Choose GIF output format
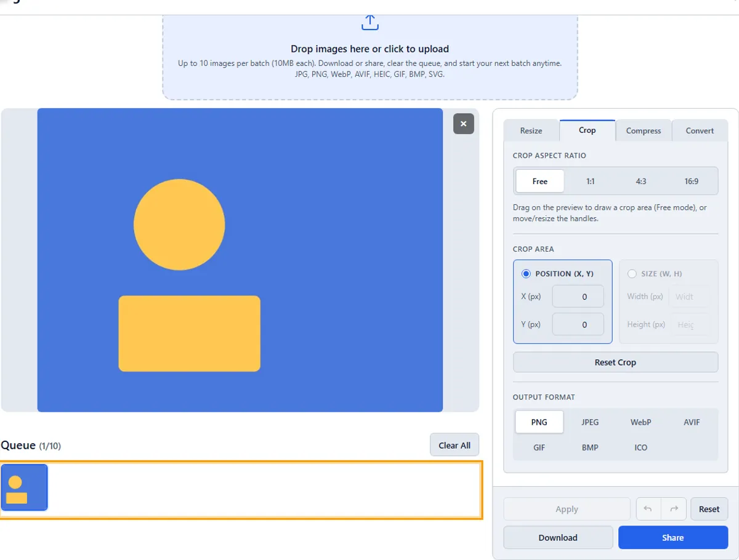 539,447
